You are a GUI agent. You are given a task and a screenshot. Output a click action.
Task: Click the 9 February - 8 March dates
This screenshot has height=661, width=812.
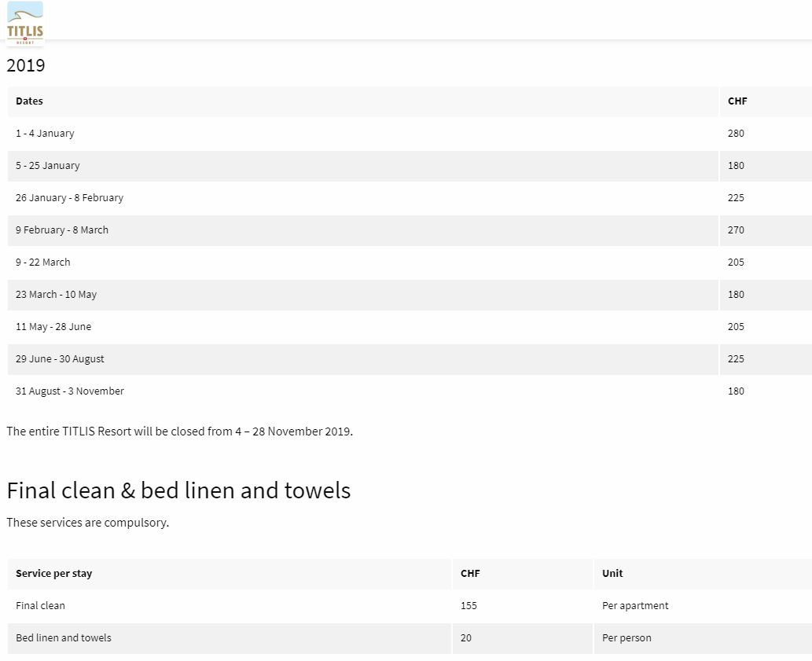tap(62, 230)
